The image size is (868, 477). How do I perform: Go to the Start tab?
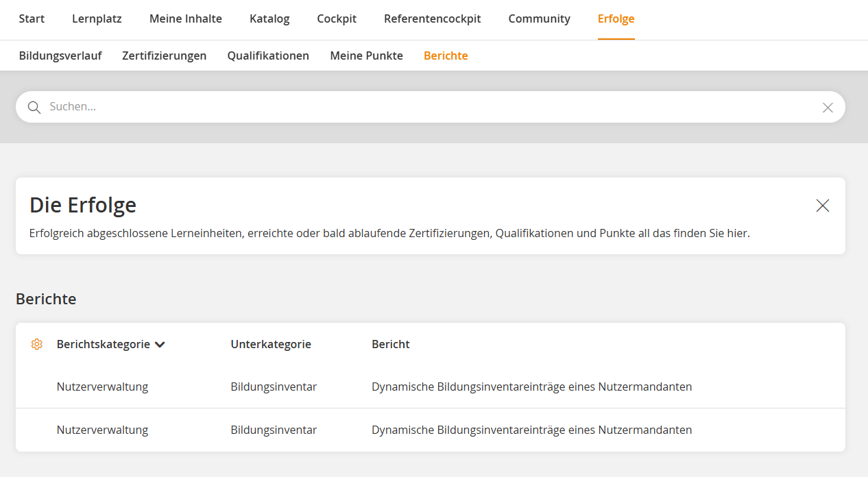click(x=32, y=19)
